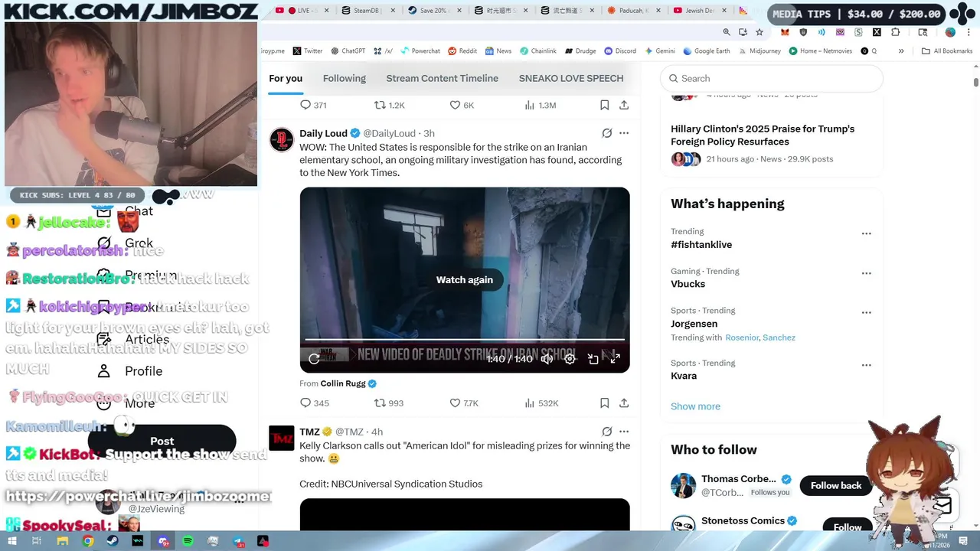Open Vbucks trending topic

[x=688, y=284]
